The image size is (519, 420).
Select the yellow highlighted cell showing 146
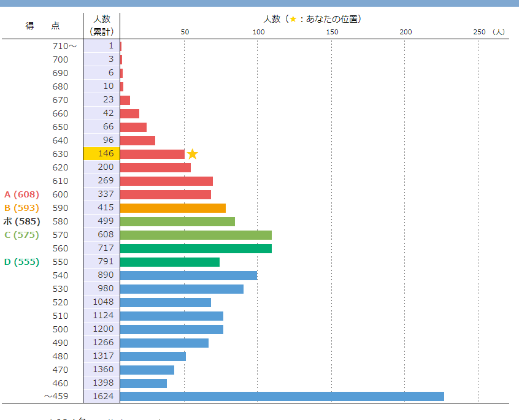[x=102, y=154]
